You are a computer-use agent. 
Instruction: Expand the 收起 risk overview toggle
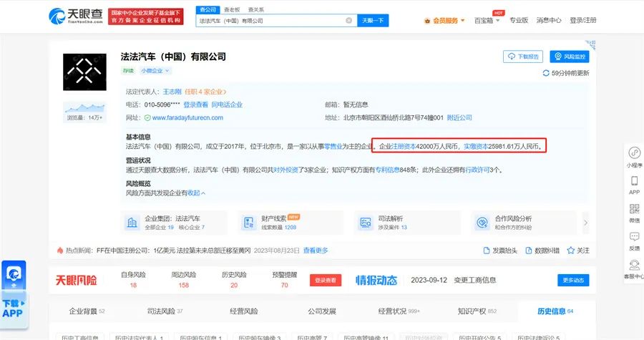(196, 193)
